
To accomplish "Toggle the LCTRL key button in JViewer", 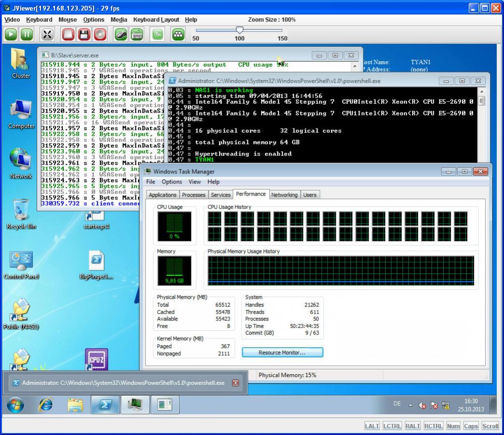I will pos(392,426).
